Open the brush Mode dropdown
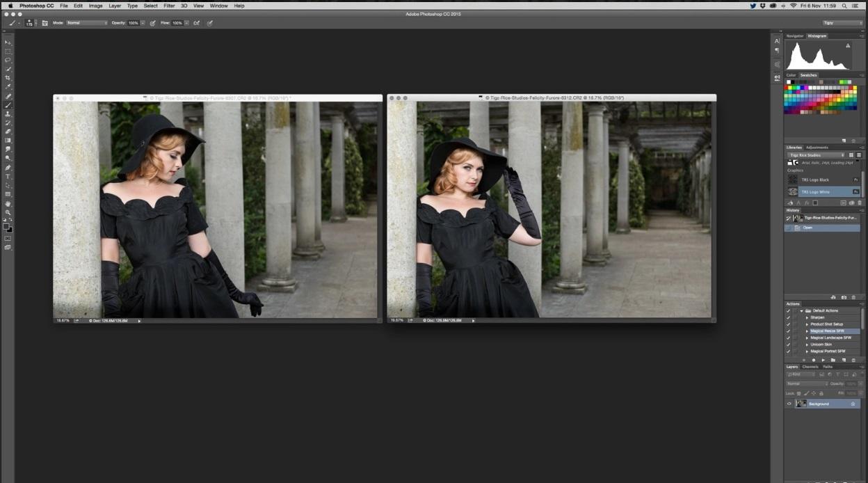Viewport: 868px width, 483px height. pos(87,23)
